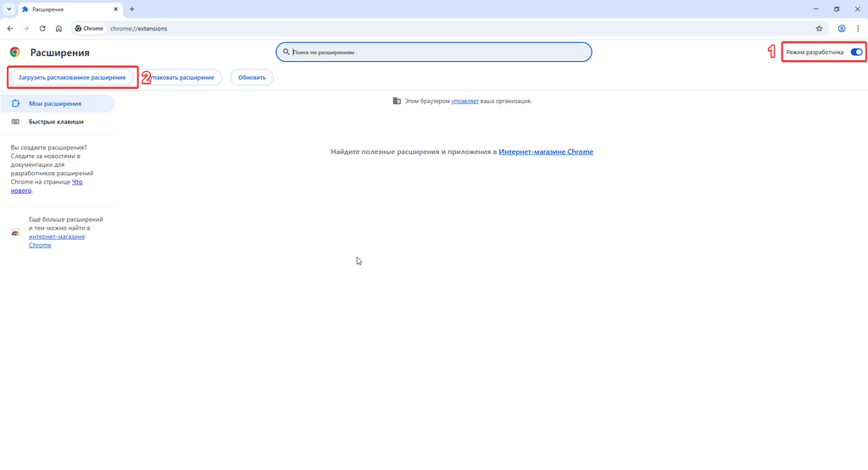Click Загрузить распакованное расширение button
The width and height of the screenshot is (868, 470).
click(x=72, y=78)
